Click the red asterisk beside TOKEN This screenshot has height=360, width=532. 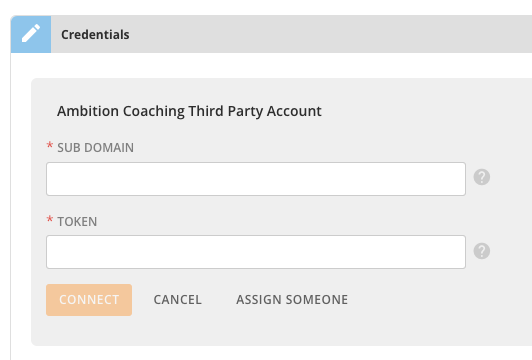point(50,219)
